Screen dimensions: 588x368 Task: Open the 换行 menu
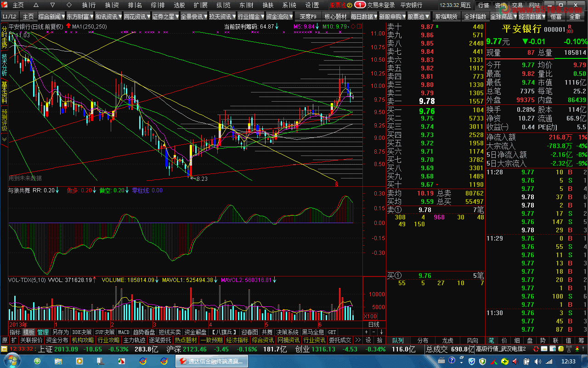[89, 5]
